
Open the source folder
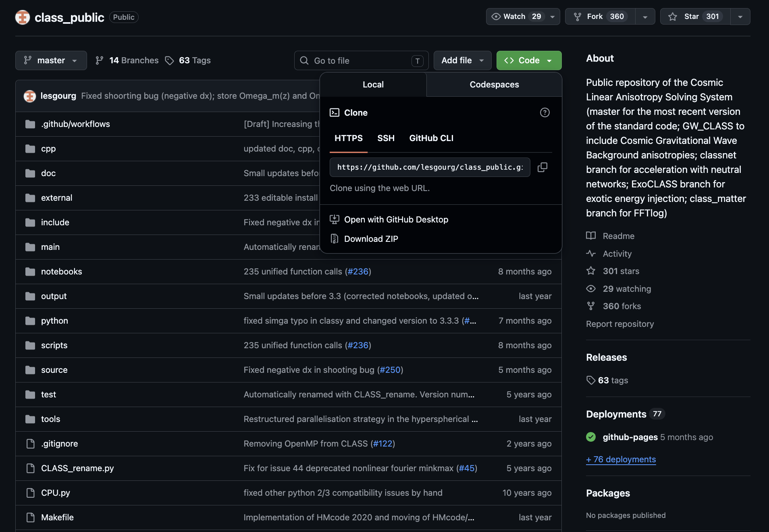(54, 370)
